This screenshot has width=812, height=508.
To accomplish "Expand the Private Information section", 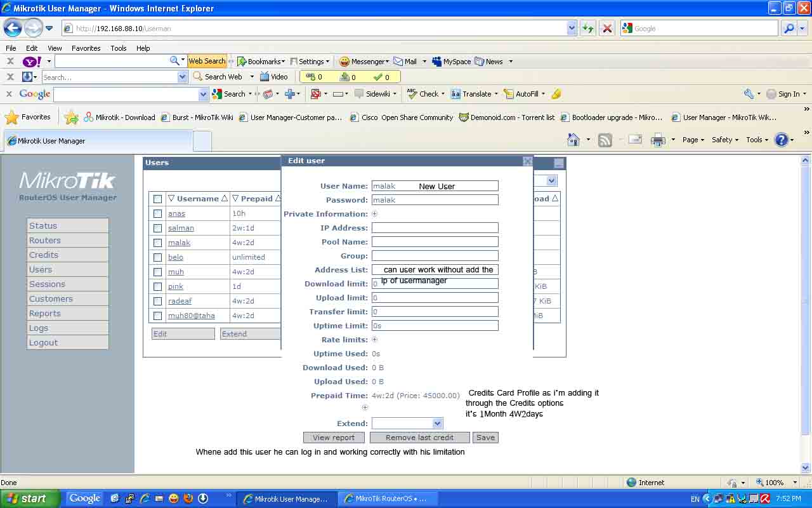I will [x=374, y=214].
